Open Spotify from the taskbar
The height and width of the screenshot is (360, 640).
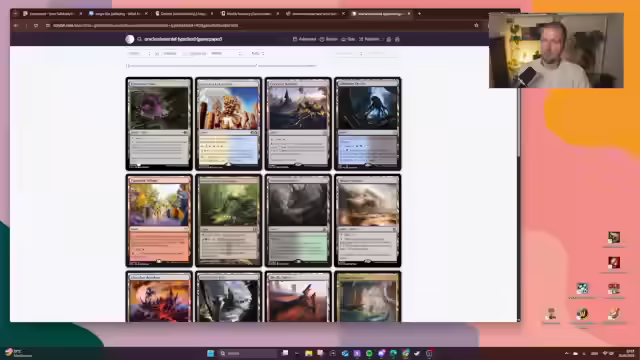click(x=369, y=353)
